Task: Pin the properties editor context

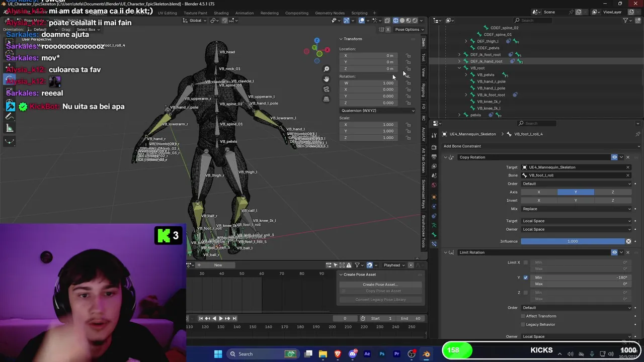Action: click(638, 134)
